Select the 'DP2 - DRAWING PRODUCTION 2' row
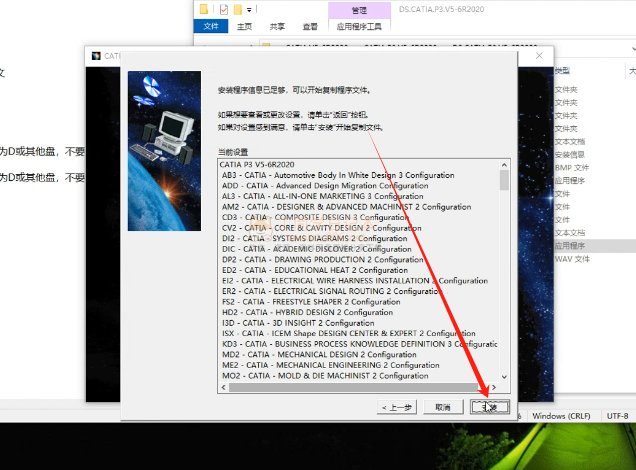636x470 pixels. (x=322, y=260)
